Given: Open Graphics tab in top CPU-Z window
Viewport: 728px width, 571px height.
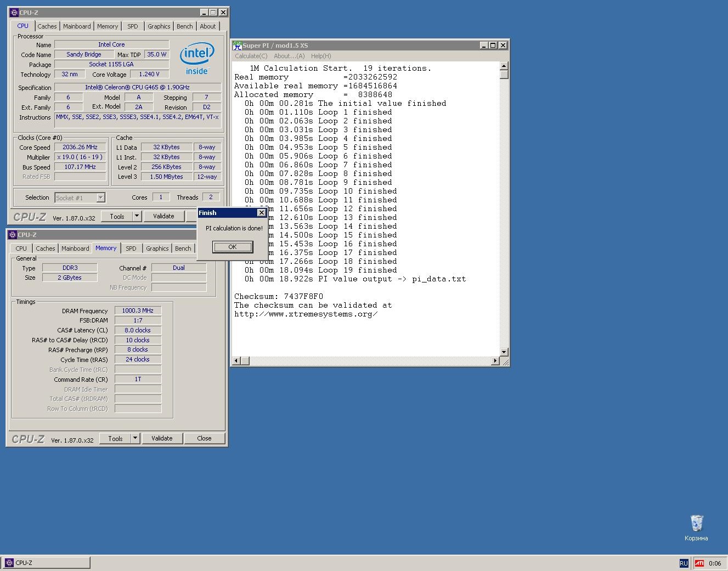Looking at the screenshot, I should coord(159,26).
